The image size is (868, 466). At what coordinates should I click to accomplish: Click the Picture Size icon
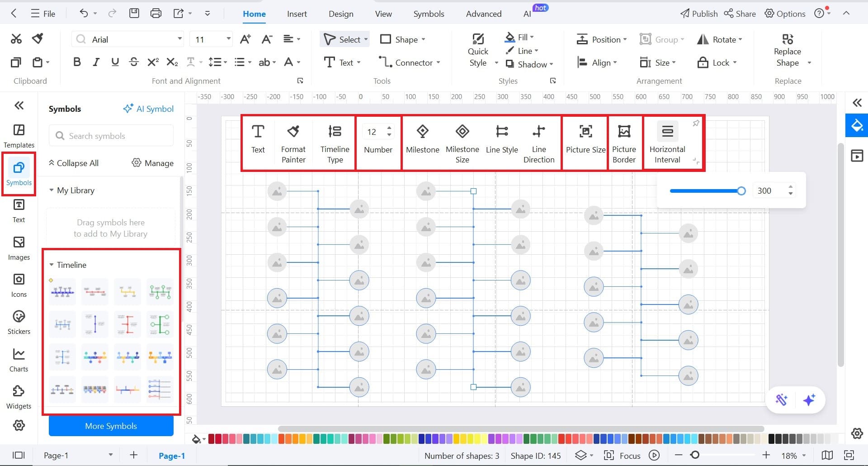pyautogui.click(x=585, y=131)
